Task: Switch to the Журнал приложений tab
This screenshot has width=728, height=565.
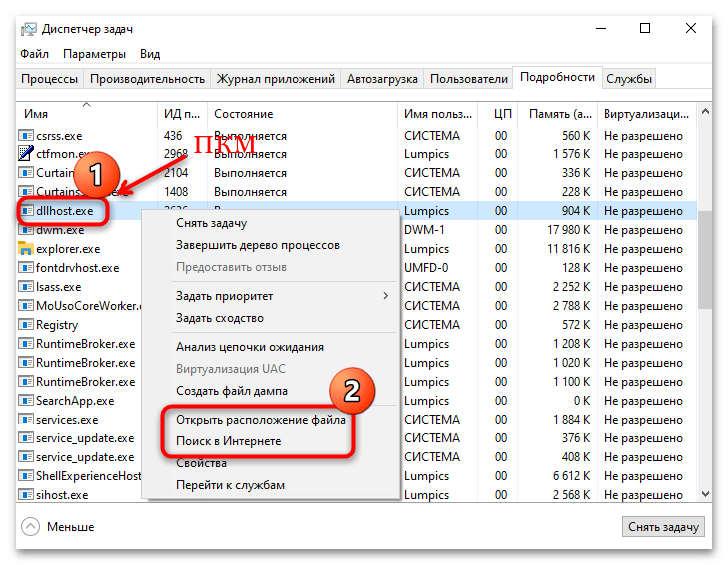Action: pyautogui.click(x=275, y=79)
